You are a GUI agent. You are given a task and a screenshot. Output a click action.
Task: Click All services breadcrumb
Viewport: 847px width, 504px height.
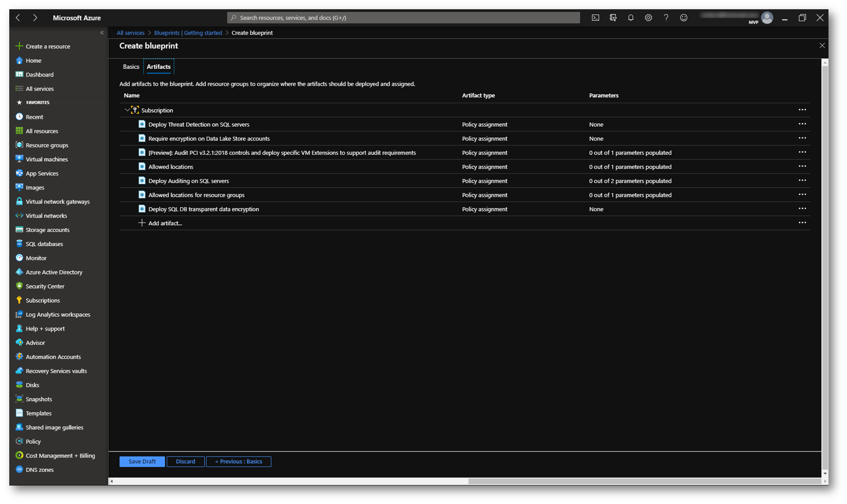131,33
